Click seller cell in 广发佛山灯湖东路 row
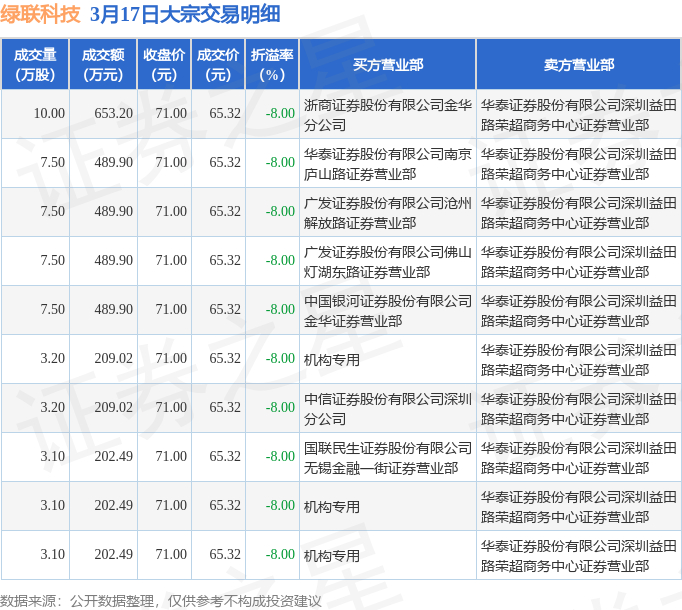682x610 pixels. [578, 262]
